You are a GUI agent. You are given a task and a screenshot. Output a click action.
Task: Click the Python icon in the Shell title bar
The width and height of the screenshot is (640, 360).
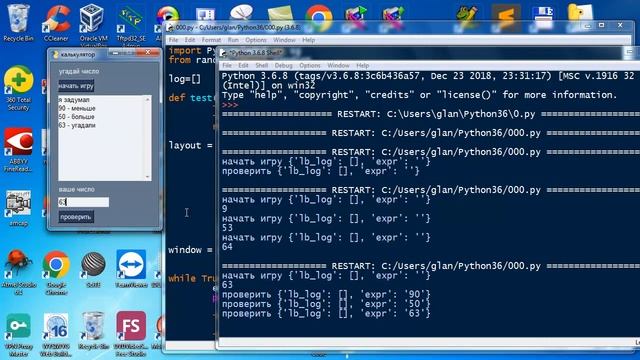tap(223, 53)
